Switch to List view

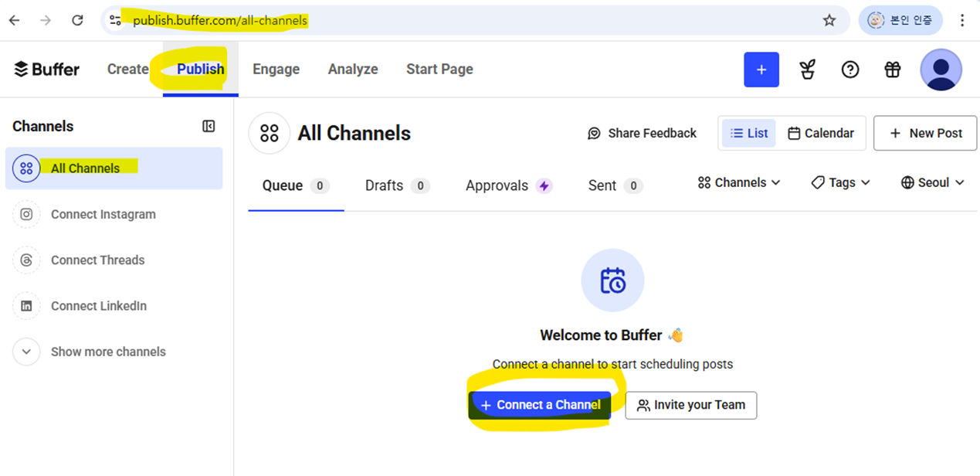coord(749,134)
